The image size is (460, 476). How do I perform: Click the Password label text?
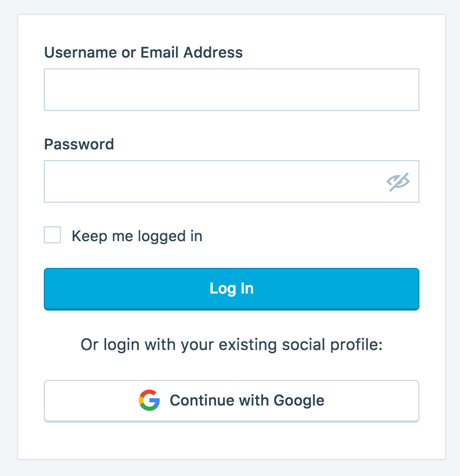78,144
